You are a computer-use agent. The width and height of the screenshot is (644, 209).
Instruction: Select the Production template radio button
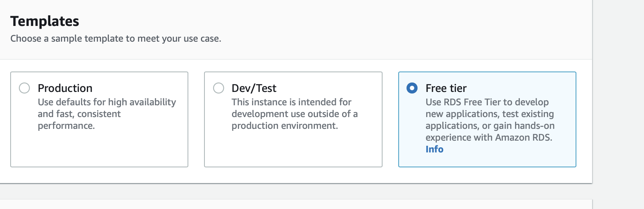click(24, 88)
